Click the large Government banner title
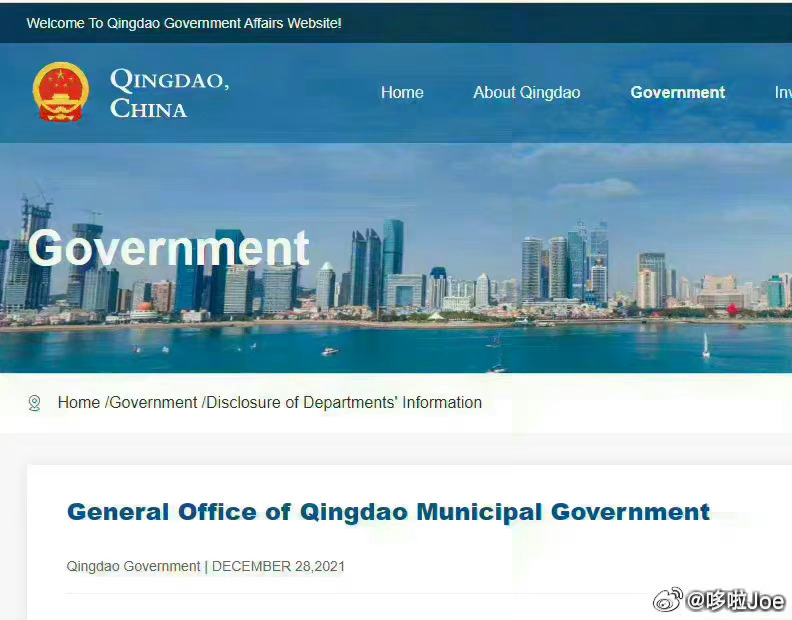 (x=169, y=248)
